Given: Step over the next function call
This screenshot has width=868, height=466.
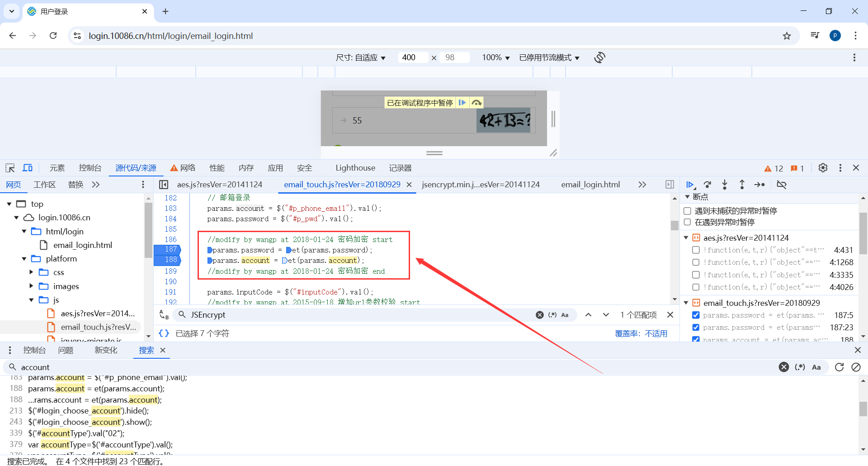Looking at the screenshot, I should coord(708,185).
